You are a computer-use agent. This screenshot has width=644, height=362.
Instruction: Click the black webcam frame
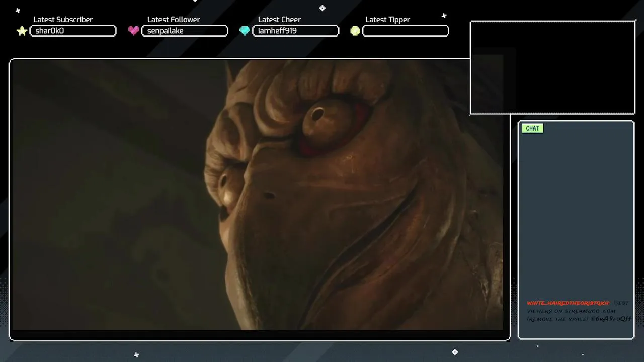[552, 67]
